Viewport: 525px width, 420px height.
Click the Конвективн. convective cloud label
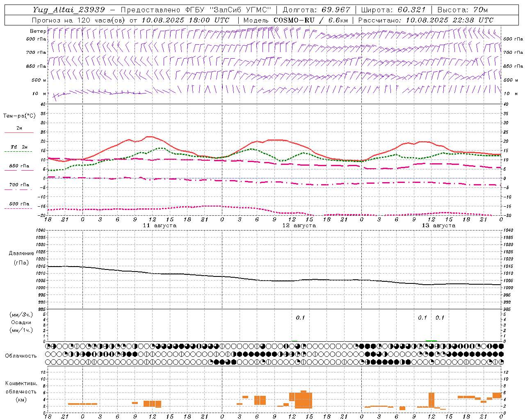click(21, 383)
